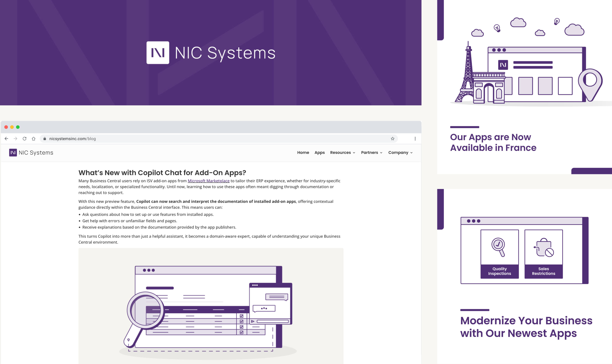The image size is (612, 364).
Task: Click the padlock site info icon
Action: [x=45, y=139]
